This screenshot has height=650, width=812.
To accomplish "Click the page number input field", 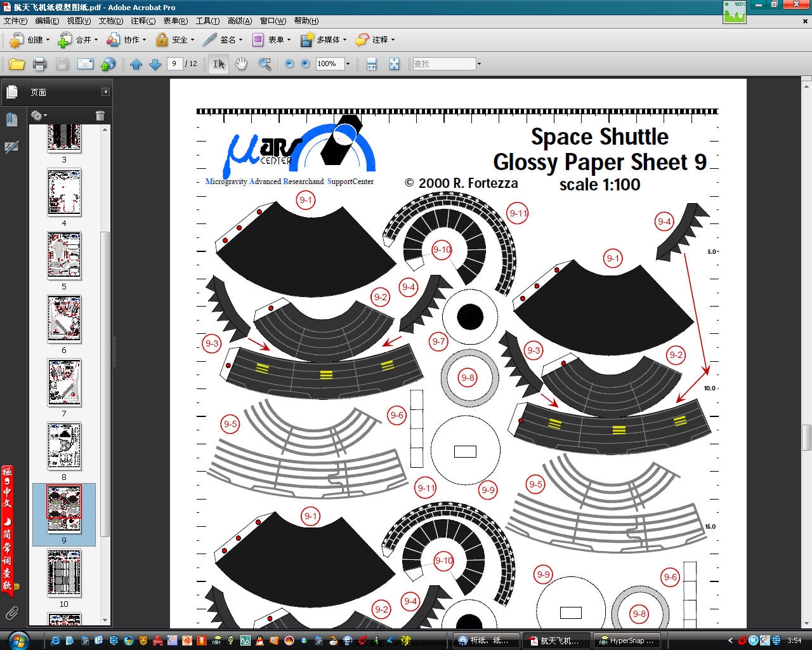I will (175, 64).
